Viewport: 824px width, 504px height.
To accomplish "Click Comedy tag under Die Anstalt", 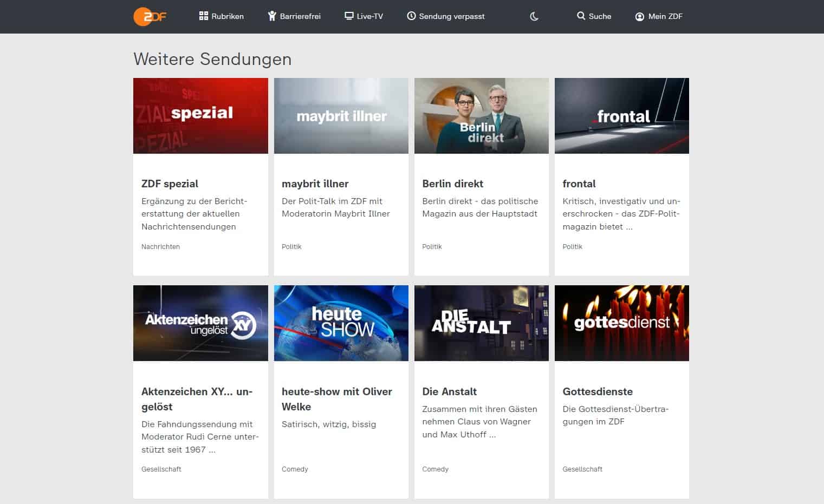I will (x=435, y=469).
